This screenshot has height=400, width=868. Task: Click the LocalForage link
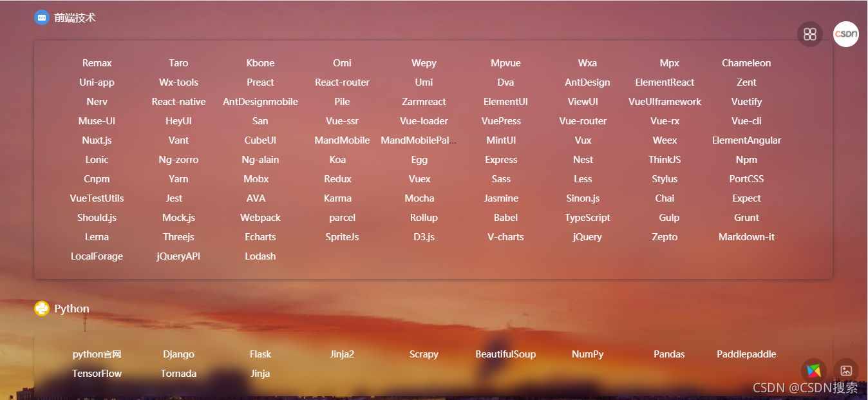click(97, 256)
